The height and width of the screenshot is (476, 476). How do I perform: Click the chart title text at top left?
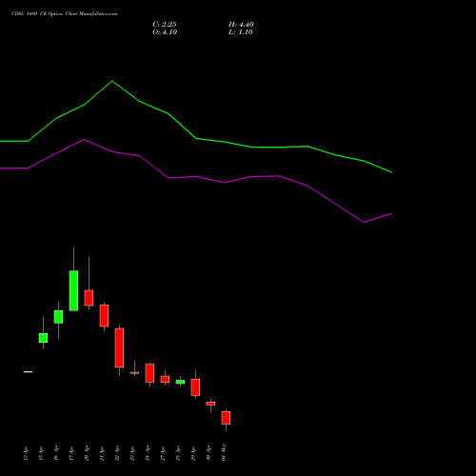coord(64,14)
